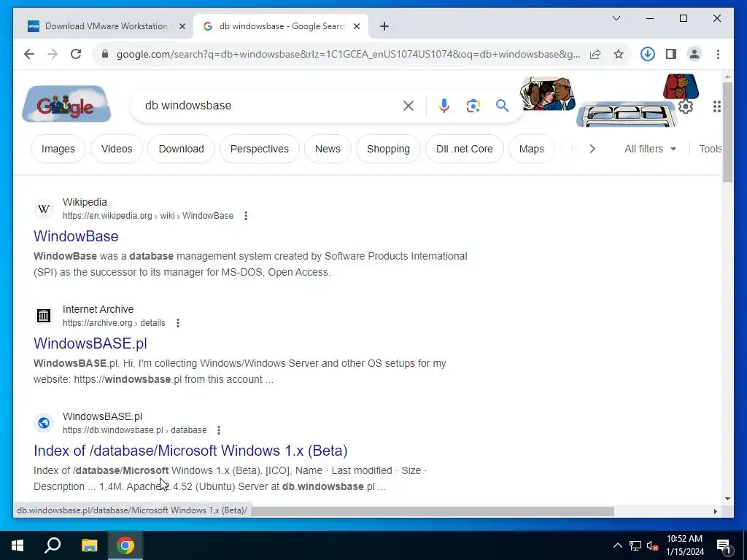747x560 pixels.
Task: Open Chrome three-dot menu
Action: click(718, 54)
